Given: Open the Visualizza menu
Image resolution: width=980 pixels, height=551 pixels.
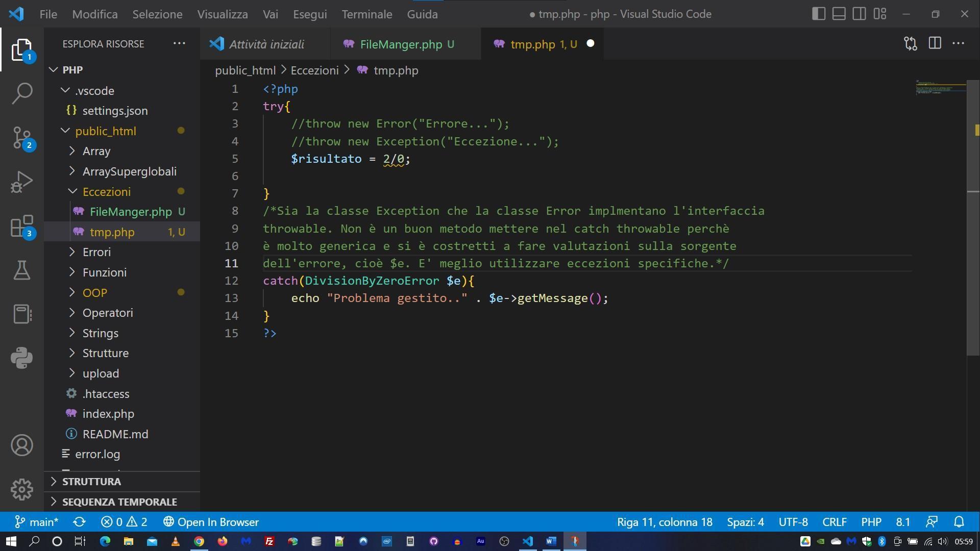Looking at the screenshot, I should point(223,14).
